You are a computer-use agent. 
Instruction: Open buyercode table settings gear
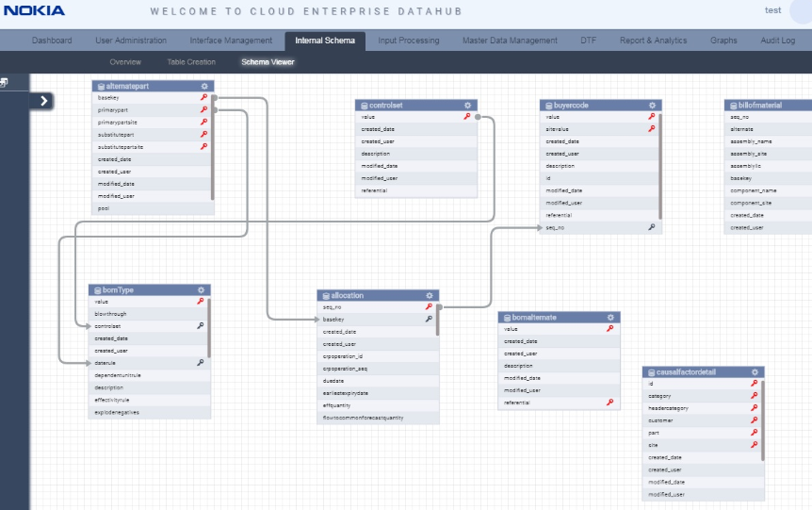[x=651, y=105]
